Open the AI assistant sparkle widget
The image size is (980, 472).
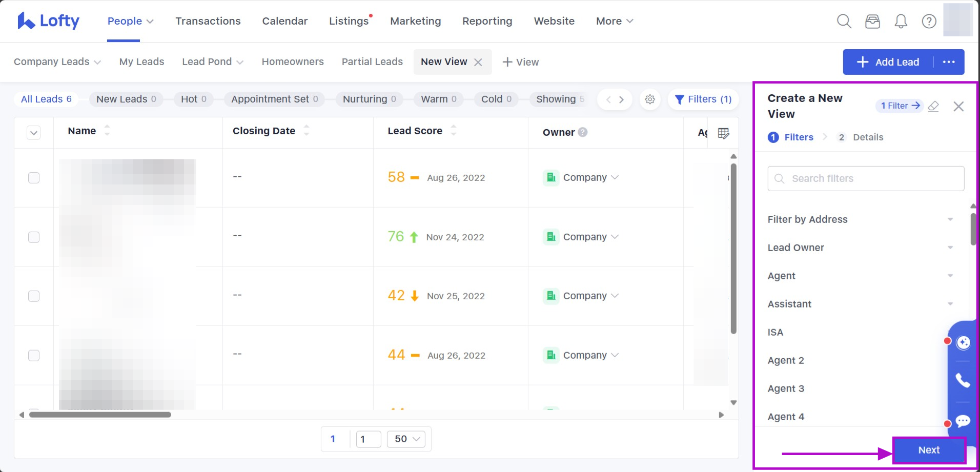pyautogui.click(x=963, y=342)
